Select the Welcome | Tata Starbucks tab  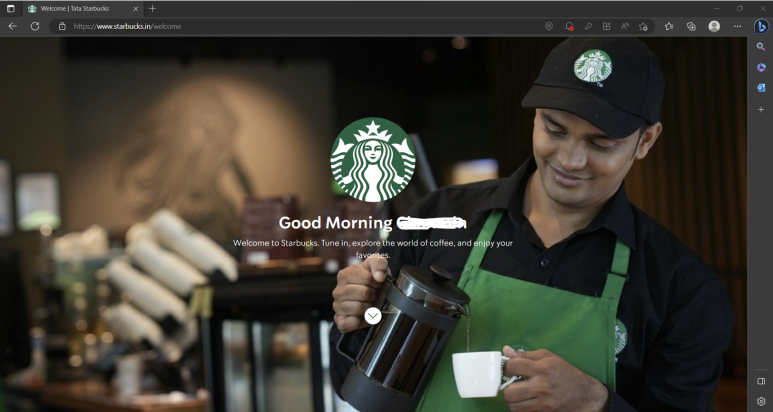tap(83, 9)
